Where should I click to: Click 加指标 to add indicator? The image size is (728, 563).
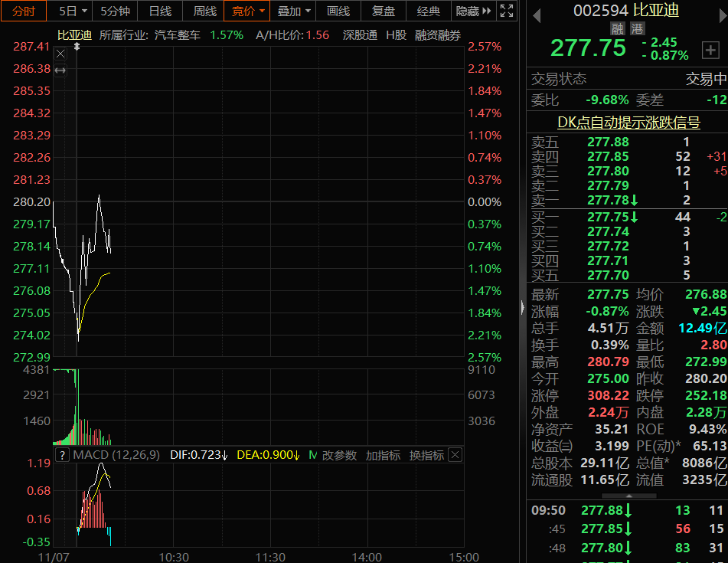pyautogui.click(x=383, y=455)
